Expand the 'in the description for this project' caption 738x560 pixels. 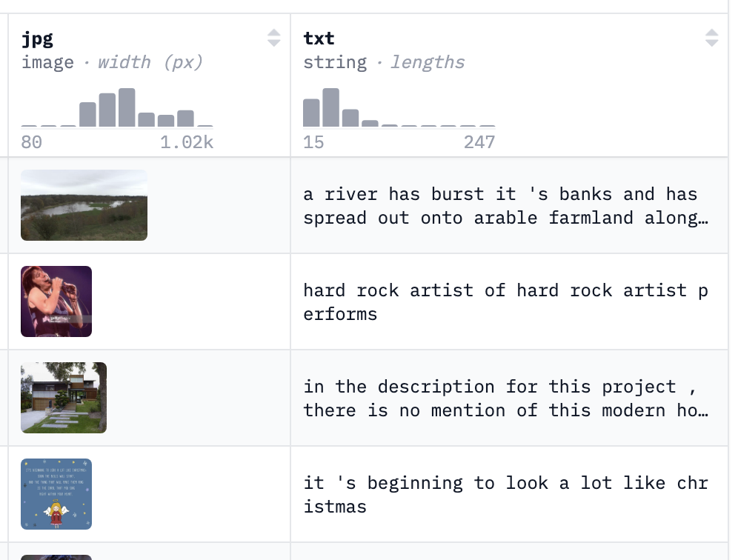point(505,399)
